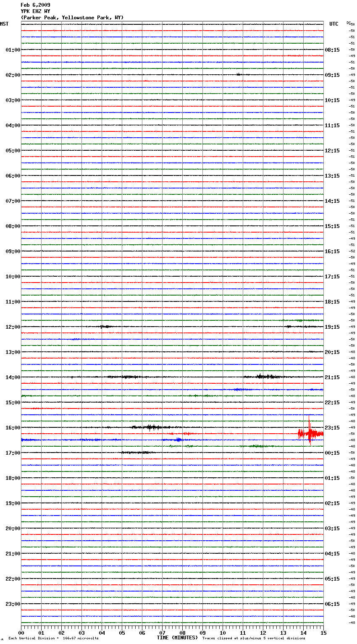Click the 03:00 MST time label
The width and height of the screenshot is (357, 644).
pos(13,100)
